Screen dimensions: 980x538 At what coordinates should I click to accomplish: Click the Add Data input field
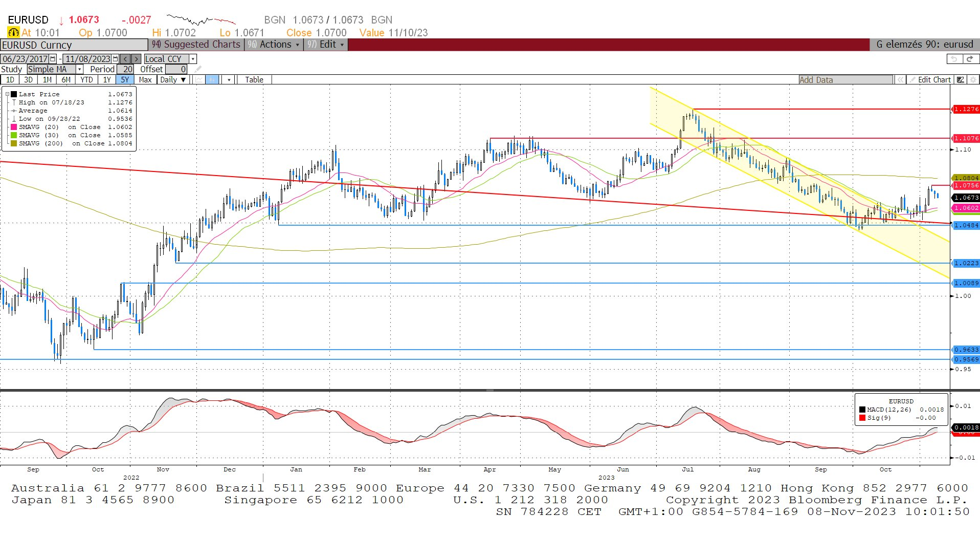tap(845, 80)
